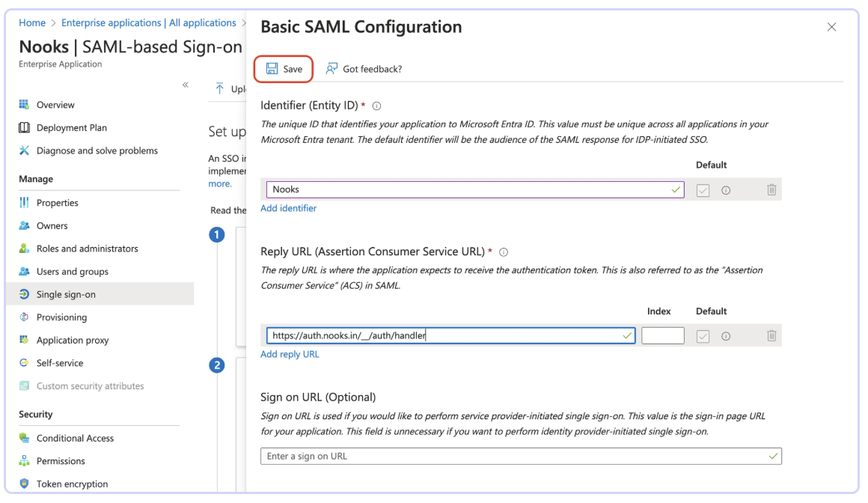This screenshot has height=503, width=868.
Task: Click the Provisioning icon
Action: [24, 317]
